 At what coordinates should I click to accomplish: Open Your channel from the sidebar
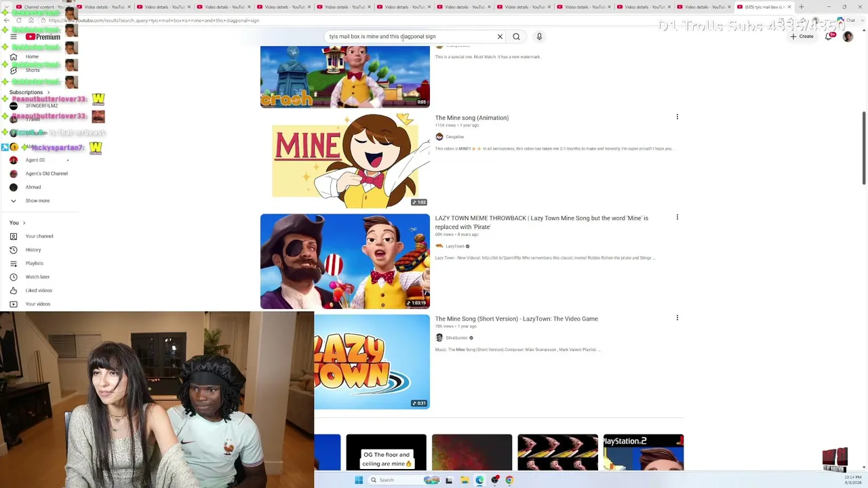pos(39,236)
